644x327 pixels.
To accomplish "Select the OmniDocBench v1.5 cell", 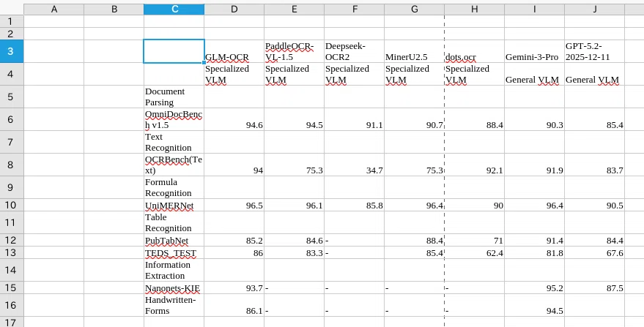I will pos(174,119).
